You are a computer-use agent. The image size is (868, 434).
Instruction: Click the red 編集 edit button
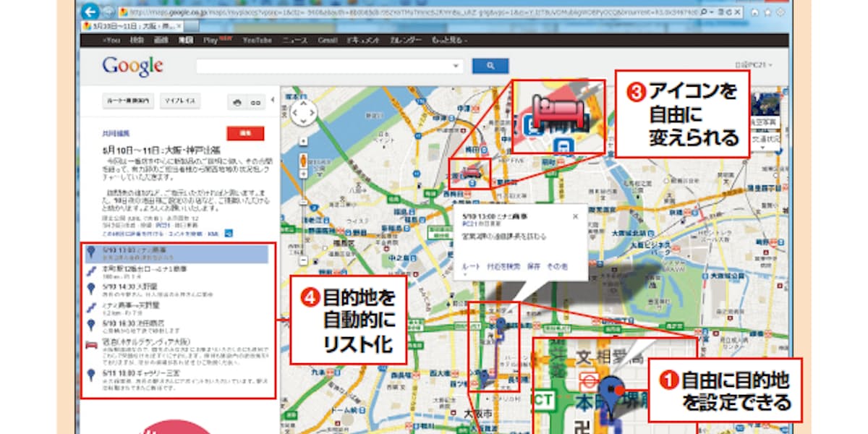point(244,133)
